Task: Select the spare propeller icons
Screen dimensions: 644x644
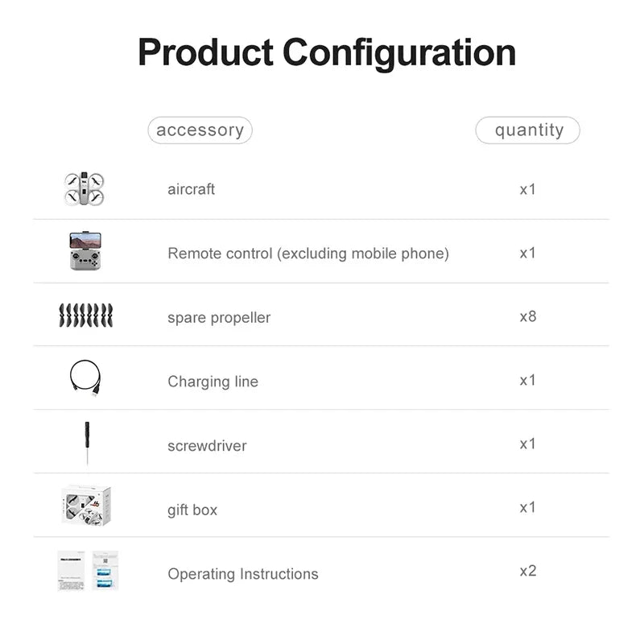Action: click(85, 315)
